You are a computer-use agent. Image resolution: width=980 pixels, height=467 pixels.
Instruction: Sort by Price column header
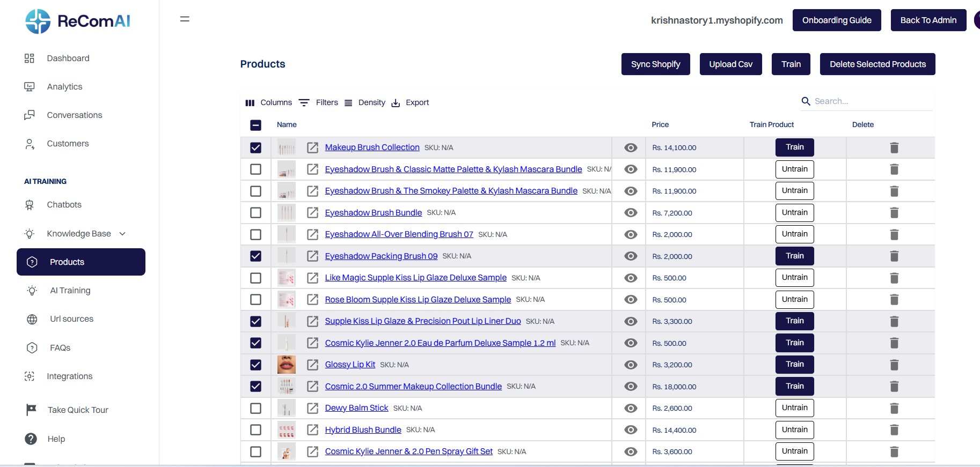[660, 124]
